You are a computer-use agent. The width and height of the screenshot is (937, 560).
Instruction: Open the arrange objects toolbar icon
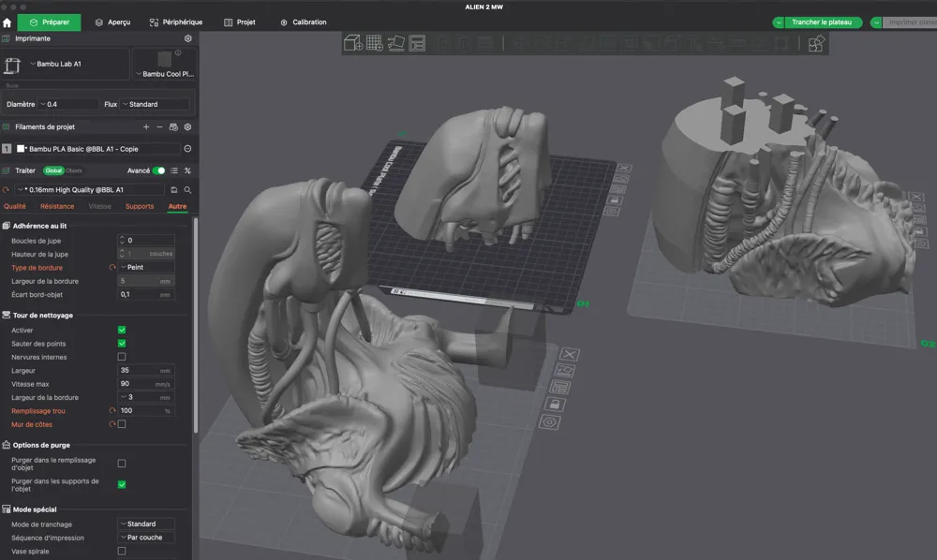point(417,43)
